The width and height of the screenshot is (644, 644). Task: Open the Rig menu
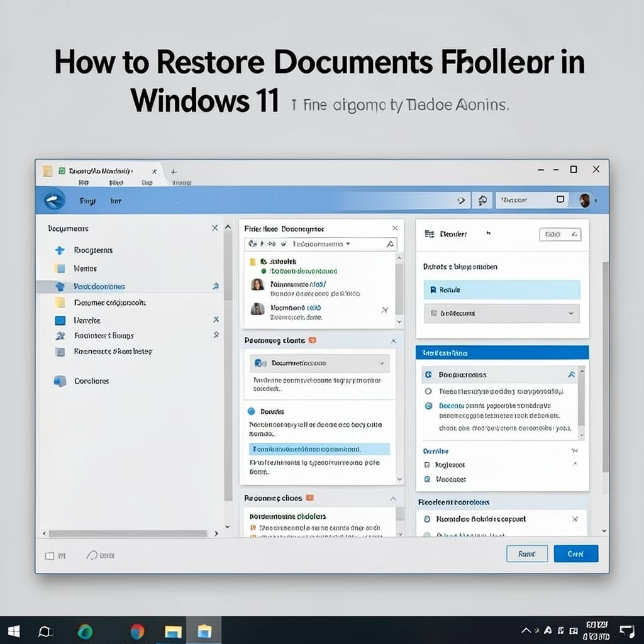pyautogui.click(x=84, y=182)
